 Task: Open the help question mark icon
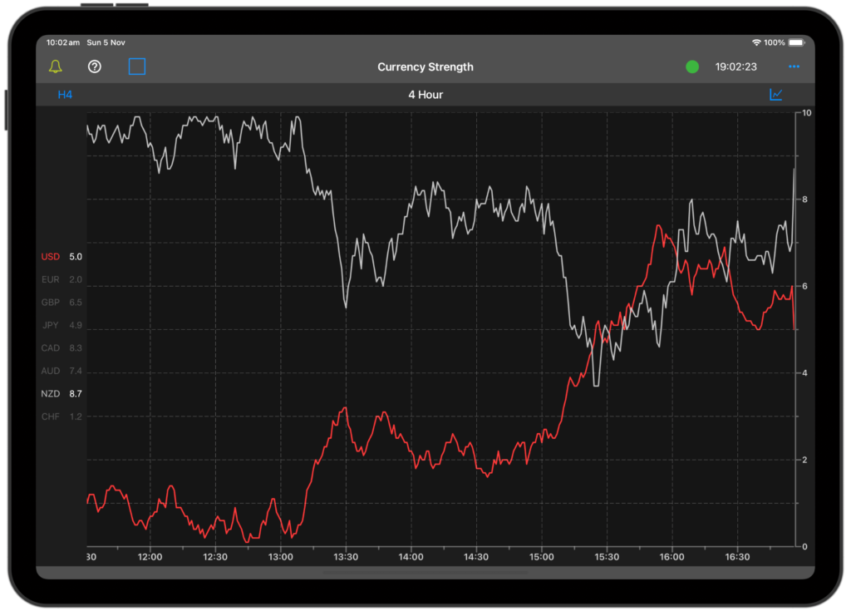click(94, 67)
